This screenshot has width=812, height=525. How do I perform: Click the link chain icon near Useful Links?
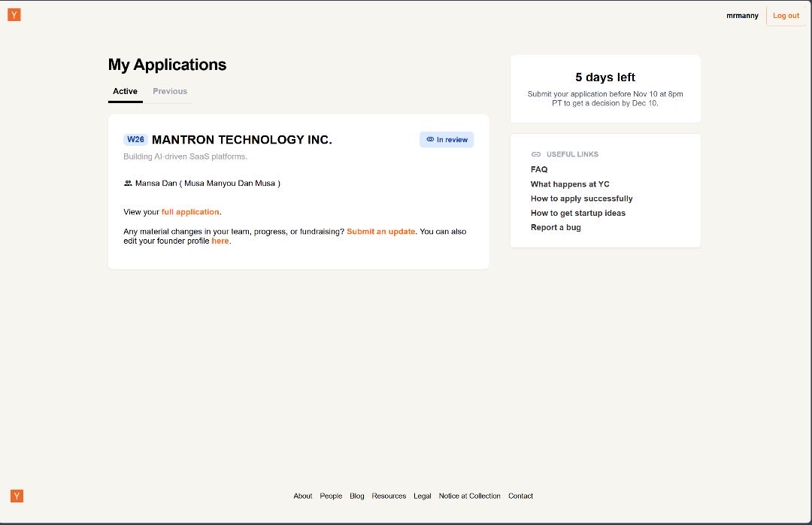536,154
